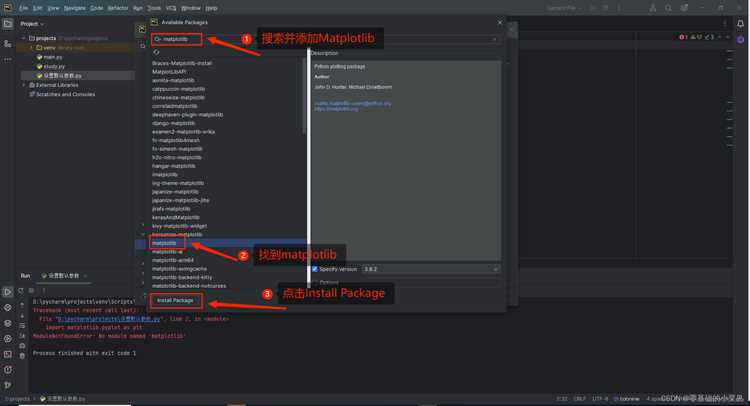Click the file path link in traceback
The image size is (750, 406).
click(108, 319)
